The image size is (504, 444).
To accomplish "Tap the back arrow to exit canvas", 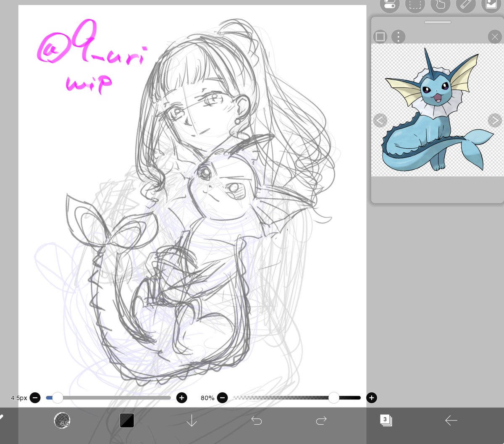I will (x=451, y=420).
